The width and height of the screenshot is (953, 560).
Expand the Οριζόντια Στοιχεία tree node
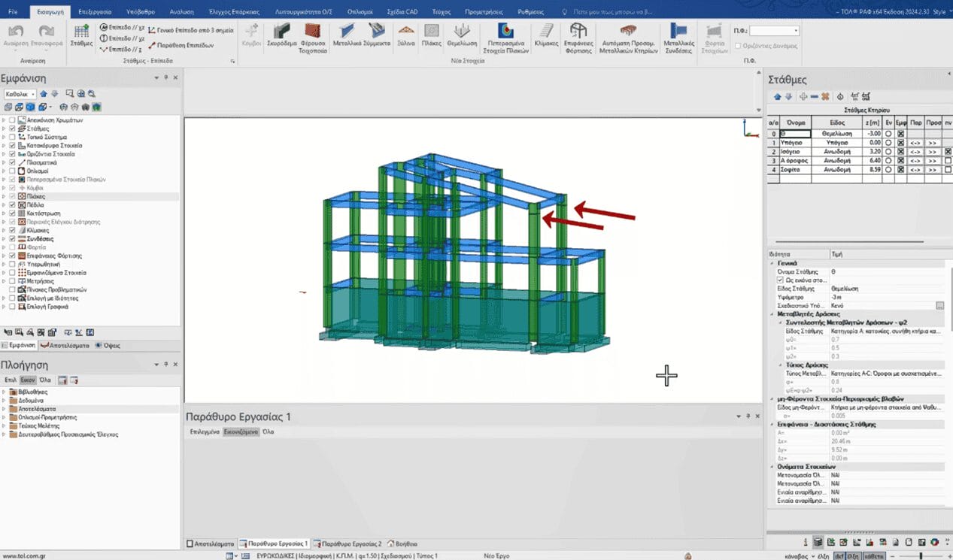(4, 154)
